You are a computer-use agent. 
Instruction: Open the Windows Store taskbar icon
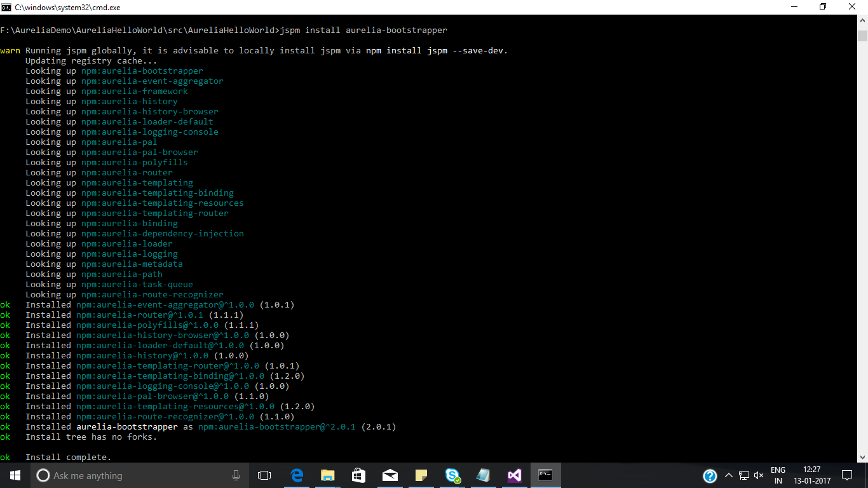click(358, 475)
